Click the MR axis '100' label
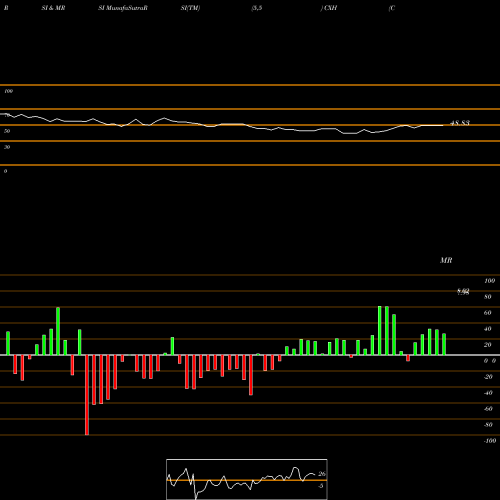Screen dimensions: 500x500 [x=489, y=281]
